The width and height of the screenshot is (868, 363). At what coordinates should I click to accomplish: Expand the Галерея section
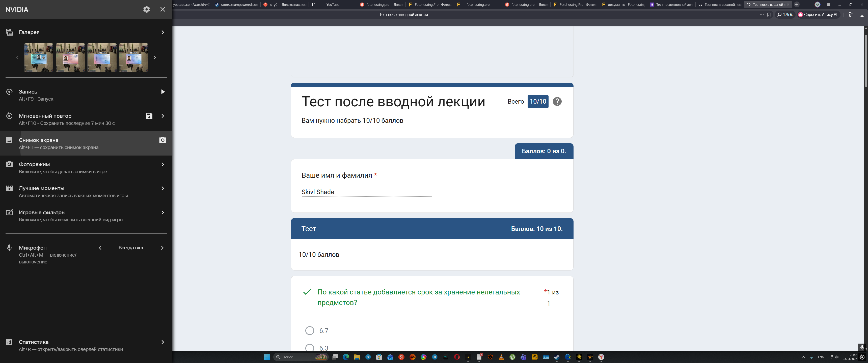click(162, 32)
